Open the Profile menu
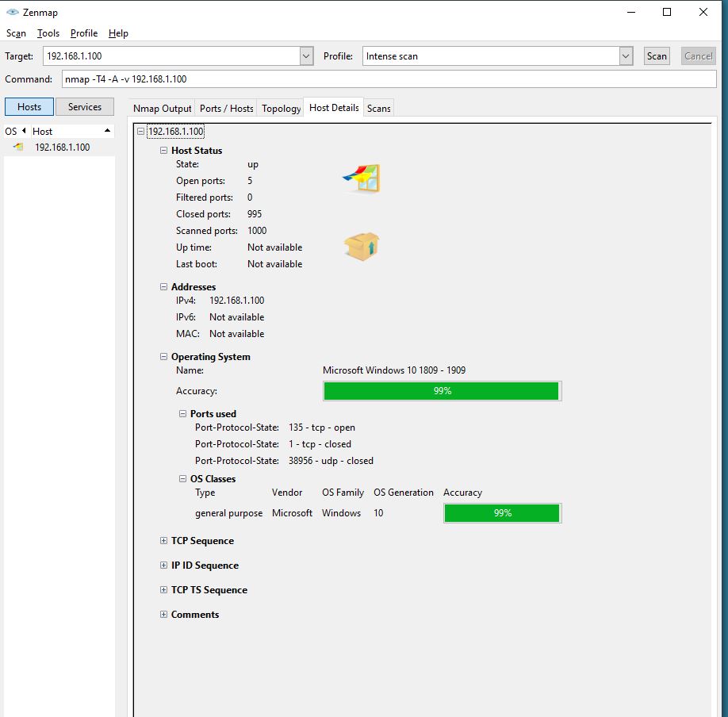The image size is (728, 717). point(84,33)
